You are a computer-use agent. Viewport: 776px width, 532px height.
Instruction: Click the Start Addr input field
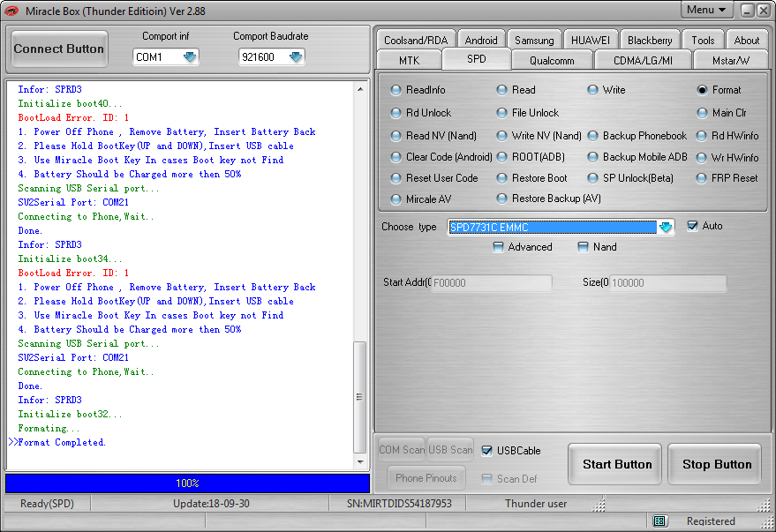[492, 283]
